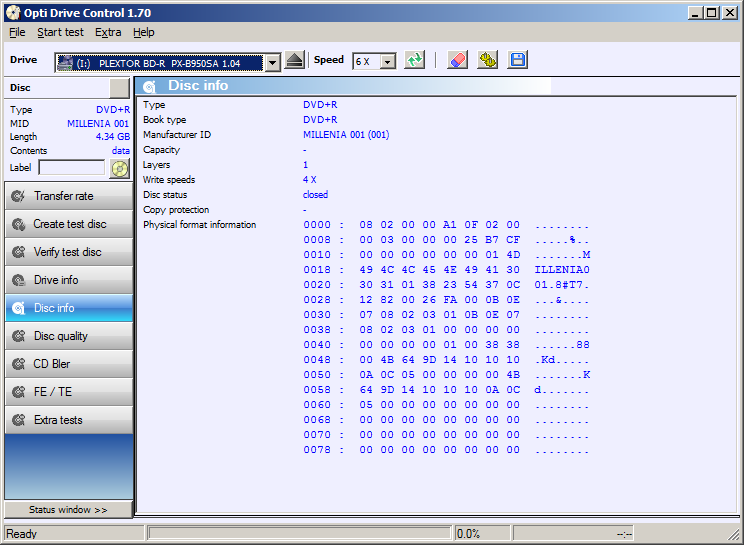Click the Disc status closed value
The height and width of the screenshot is (545, 744).
[x=315, y=194]
